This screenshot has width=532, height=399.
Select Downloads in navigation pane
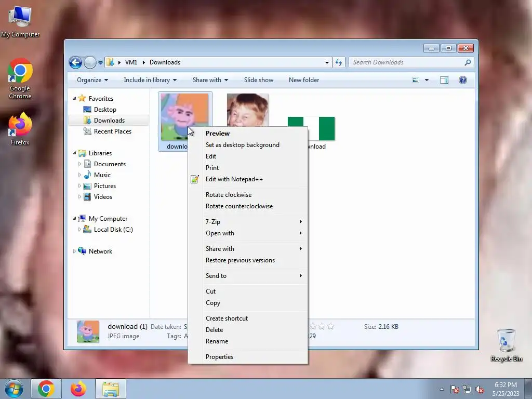[x=109, y=121]
